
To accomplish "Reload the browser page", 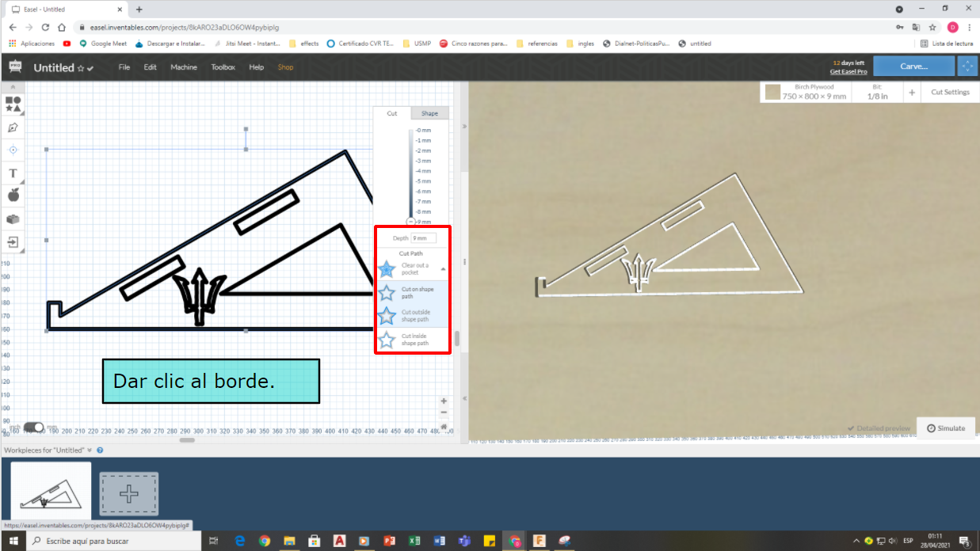I will [45, 27].
